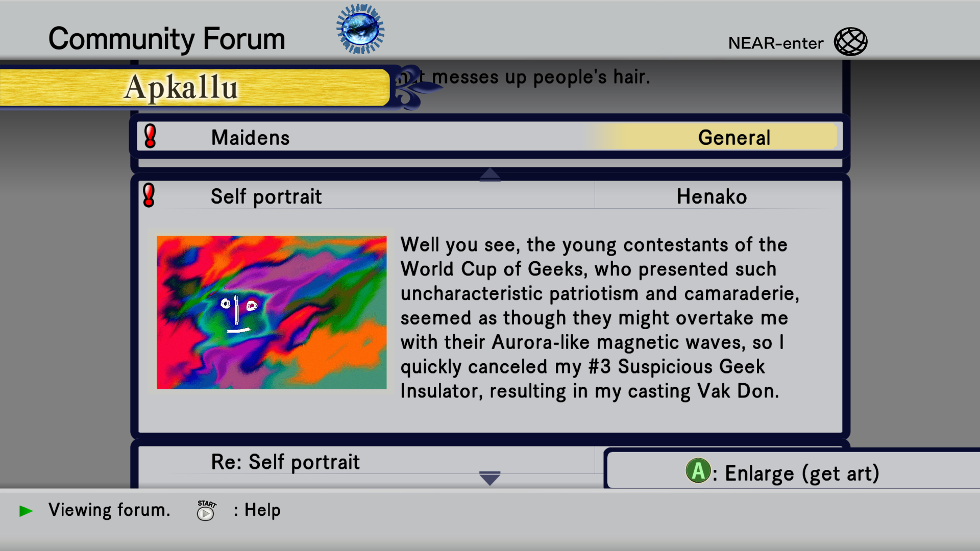Click the red exclamation mark beside Maidens
The height and width of the screenshot is (551, 980).
point(150,136)
